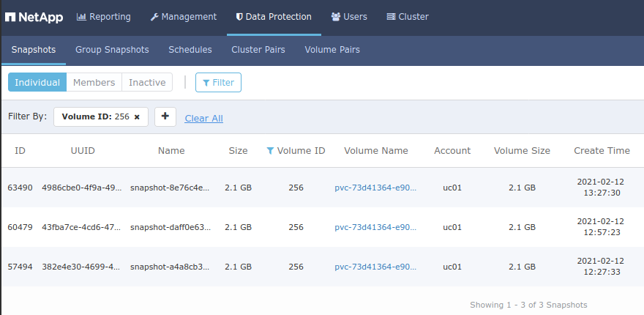Image resolution: width=644 pixels, height=315 pixels.
Task: Switch to the Snapshots tab
Action: [x=33, y=50]
